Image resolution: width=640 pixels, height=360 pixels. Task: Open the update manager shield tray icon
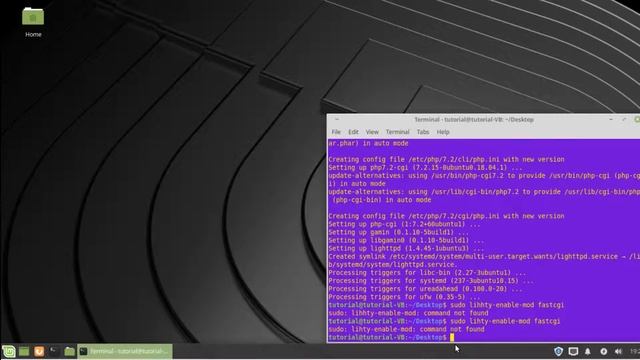558,351
